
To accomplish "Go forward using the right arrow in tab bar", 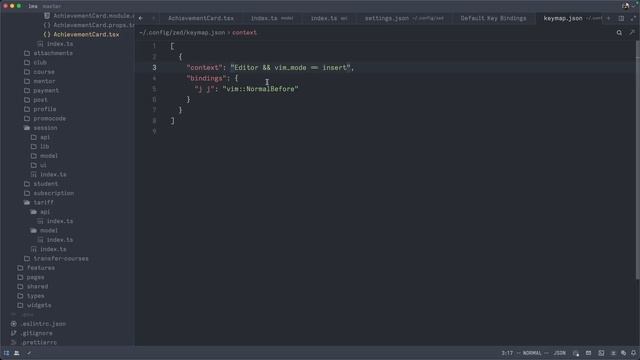I will (x=153, y=18).
